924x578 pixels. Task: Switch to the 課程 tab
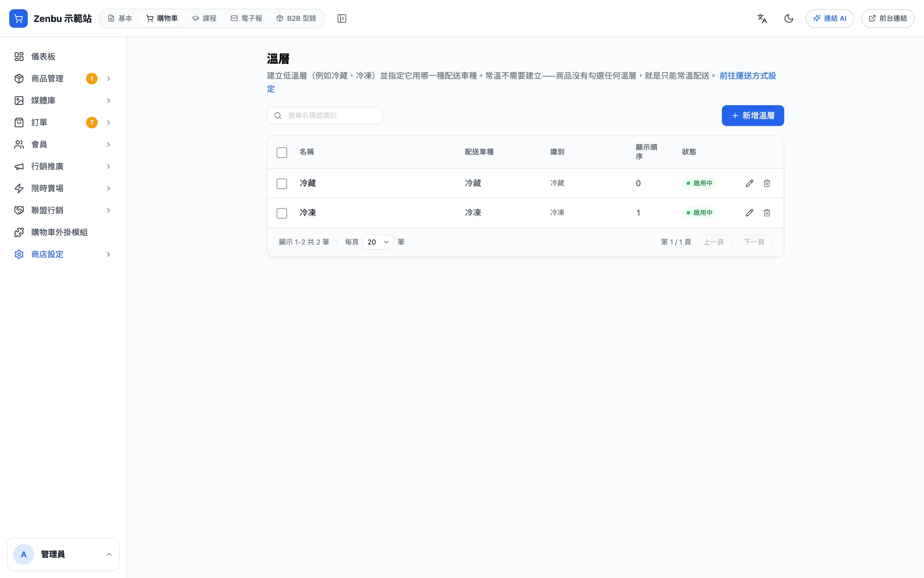point(204,18)
